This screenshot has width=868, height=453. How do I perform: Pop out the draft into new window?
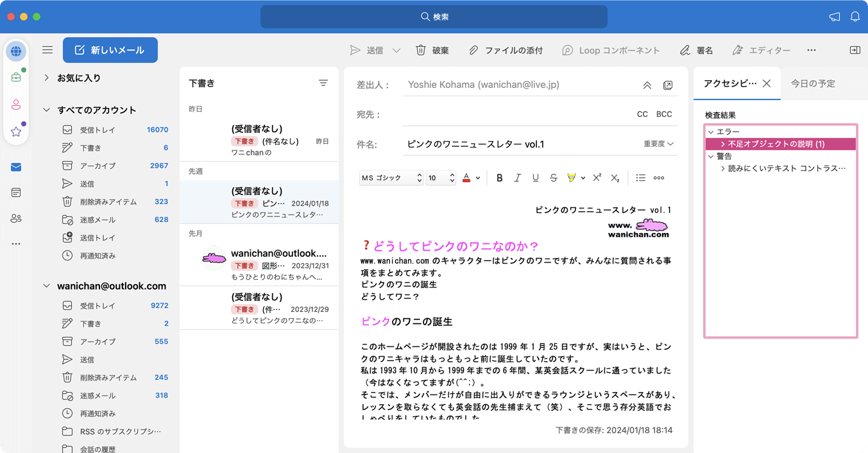668,85
